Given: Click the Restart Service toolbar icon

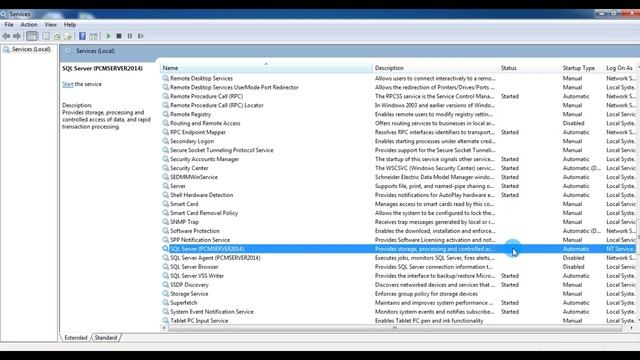Looking at the screenshot, I should coord(140,36).
